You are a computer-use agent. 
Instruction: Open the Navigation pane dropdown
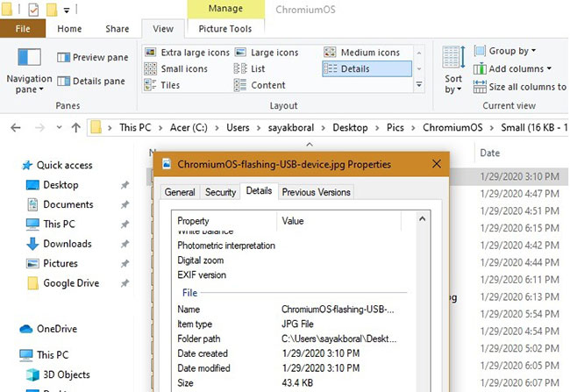tap(30, 71)
